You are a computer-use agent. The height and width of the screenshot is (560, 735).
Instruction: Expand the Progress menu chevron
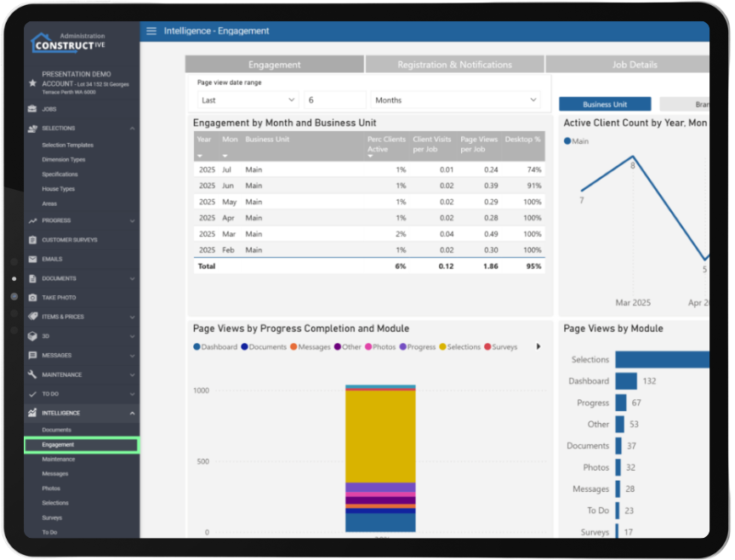pos(132,221)
